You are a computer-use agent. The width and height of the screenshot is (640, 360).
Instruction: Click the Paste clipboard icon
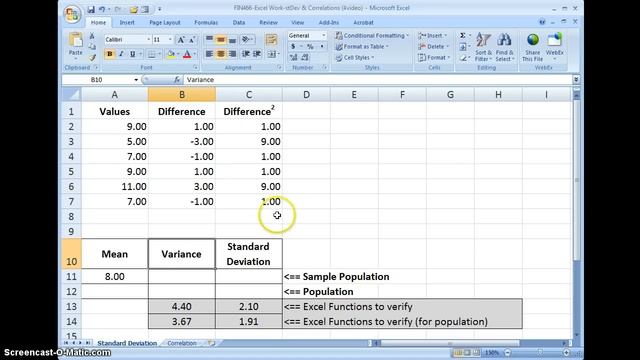pyautogui.click(x=76, y=40)
